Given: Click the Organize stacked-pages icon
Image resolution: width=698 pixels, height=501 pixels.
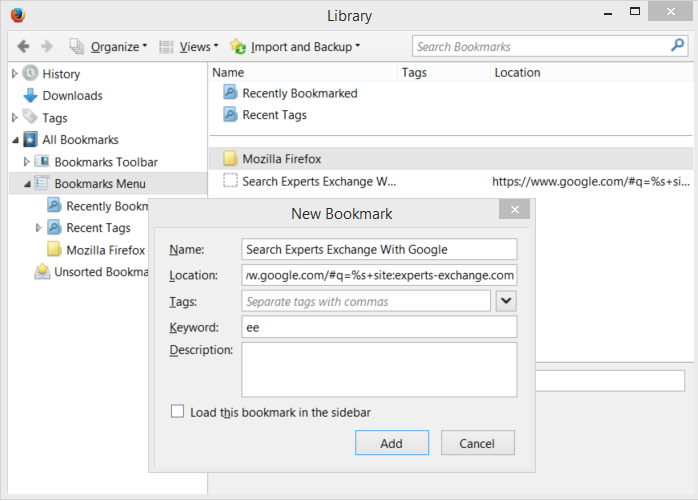Looking at the screenshot, I should point(77,46).
